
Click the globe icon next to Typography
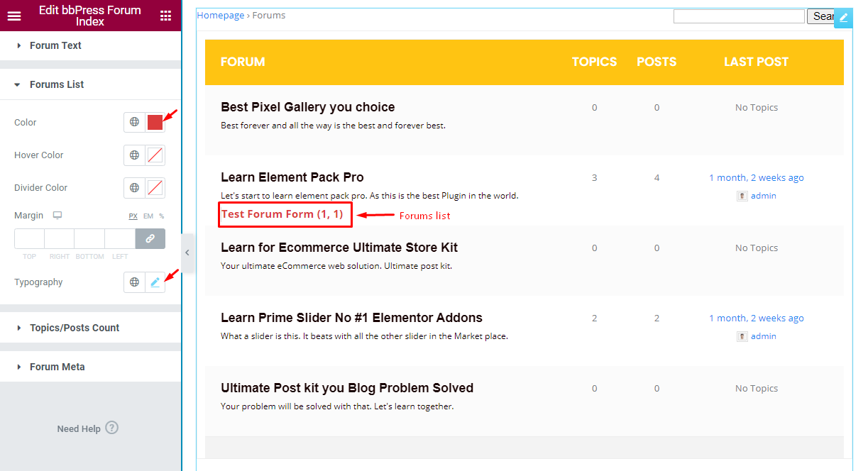coord(134,282)
